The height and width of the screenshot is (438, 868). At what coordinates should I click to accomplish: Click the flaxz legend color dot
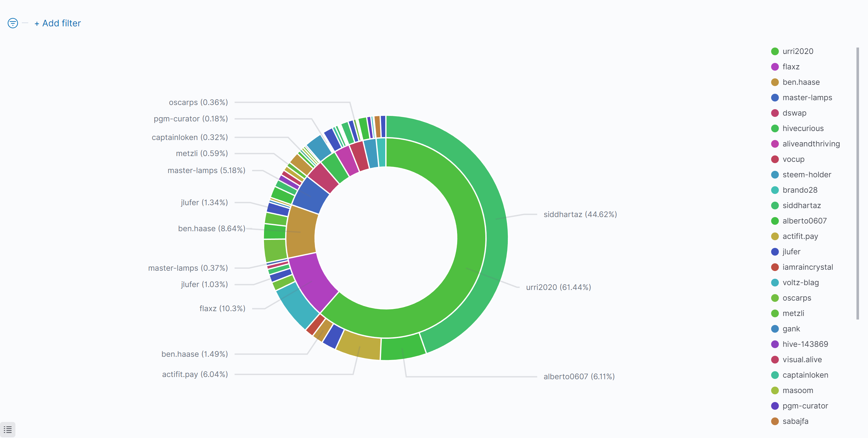coord(775,67)
